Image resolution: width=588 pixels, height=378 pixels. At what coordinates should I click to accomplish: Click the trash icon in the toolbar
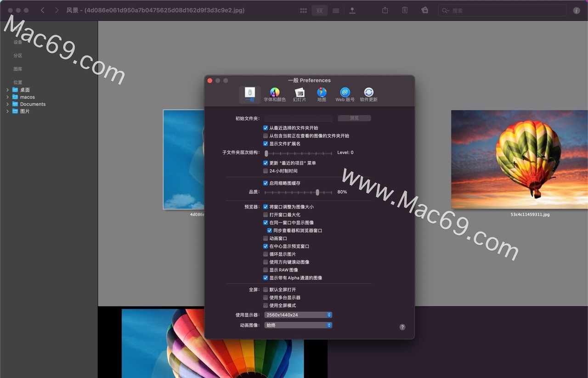click(x=405, y=10)
